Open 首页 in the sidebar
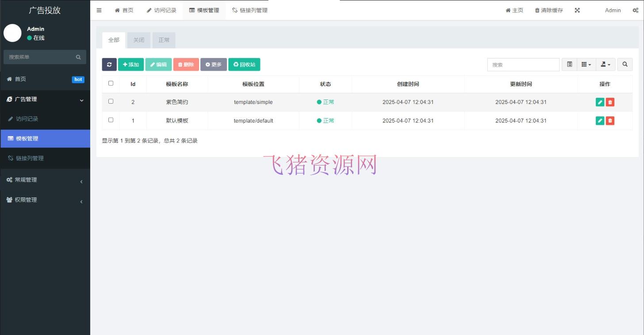Viewport: 644px width, 335px height. [x=45, y=79]
